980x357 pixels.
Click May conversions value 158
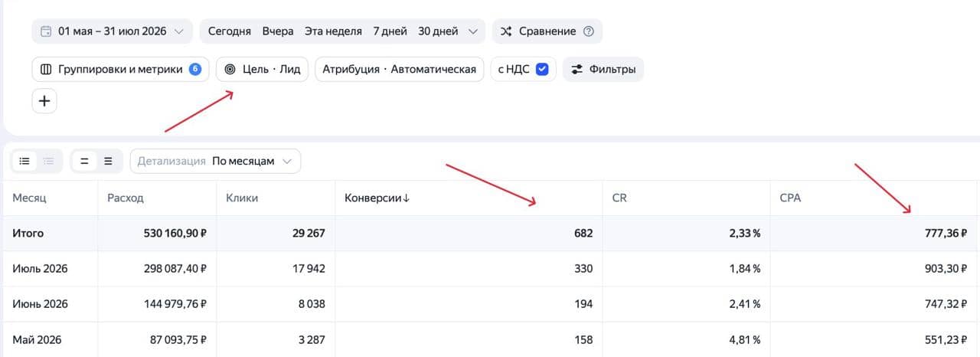point(583,339)
